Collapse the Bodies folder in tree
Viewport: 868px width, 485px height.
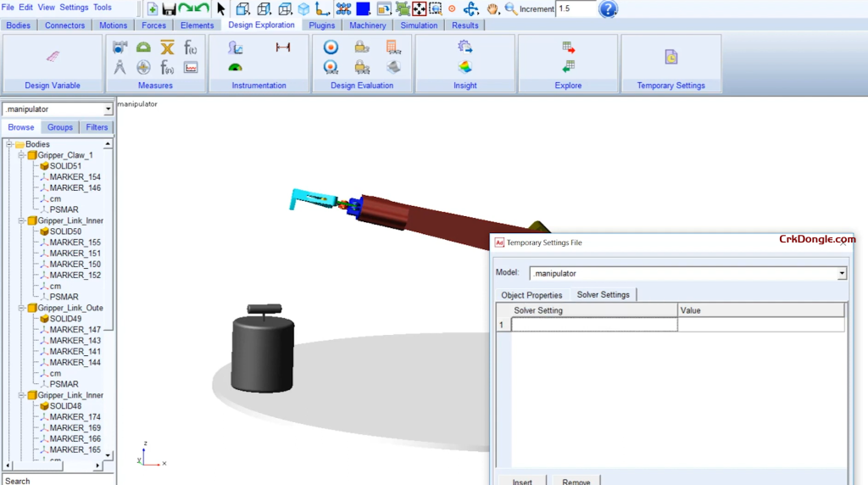(9, 144)
